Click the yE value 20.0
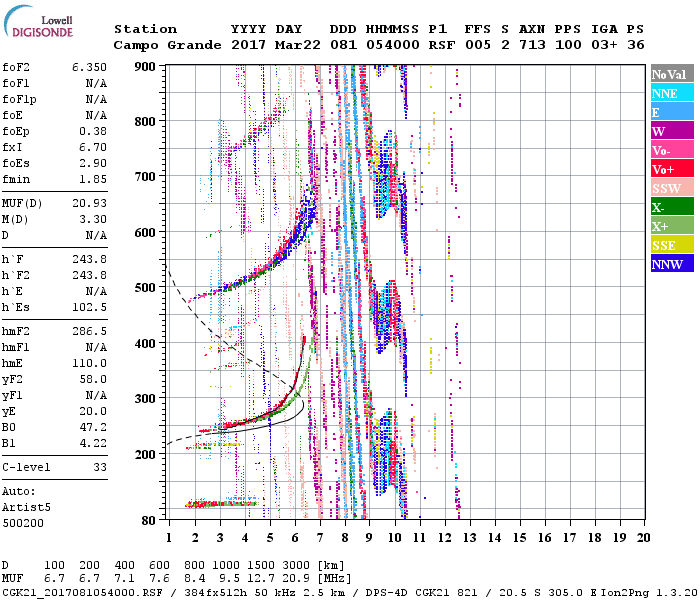Screen dimensions: 700x600 (93, 412)
